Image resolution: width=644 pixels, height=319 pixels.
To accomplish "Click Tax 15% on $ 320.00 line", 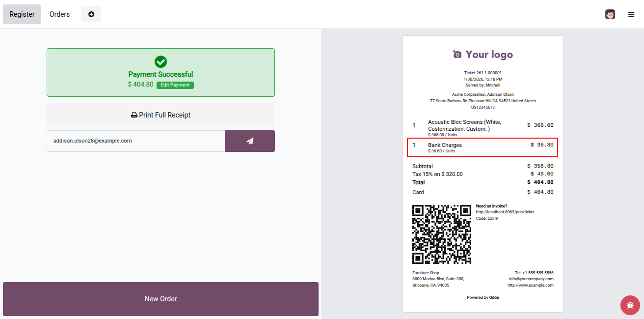I will (437, 174).
